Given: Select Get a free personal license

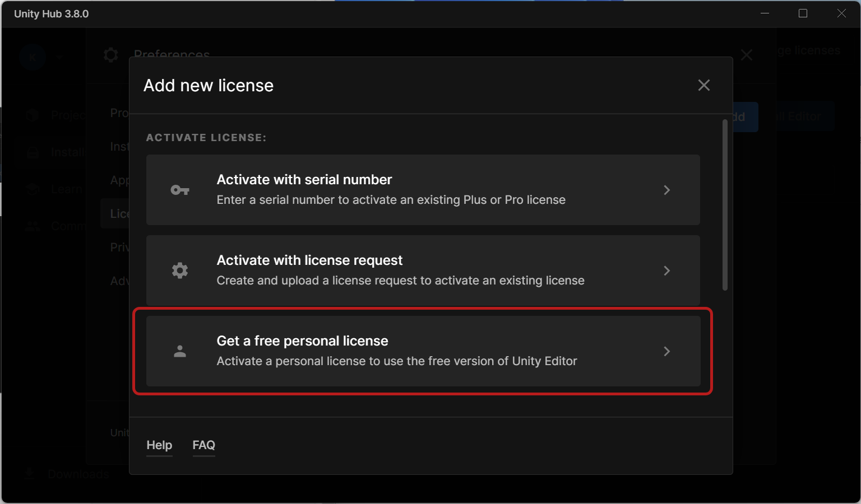Looking at the screenshot, I should (x=423, y=351).
